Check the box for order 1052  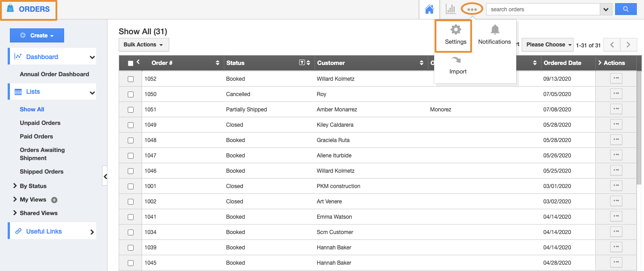(131, 79)
